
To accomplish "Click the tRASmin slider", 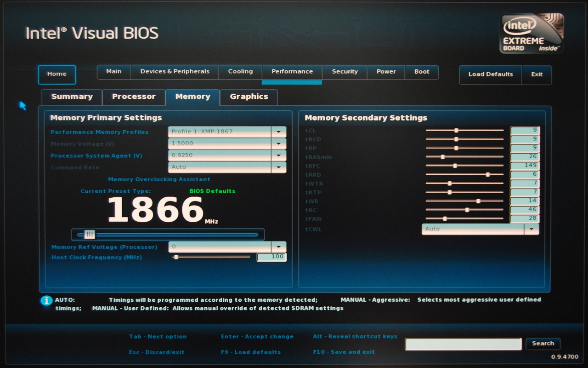I will [x=464, y=157].
